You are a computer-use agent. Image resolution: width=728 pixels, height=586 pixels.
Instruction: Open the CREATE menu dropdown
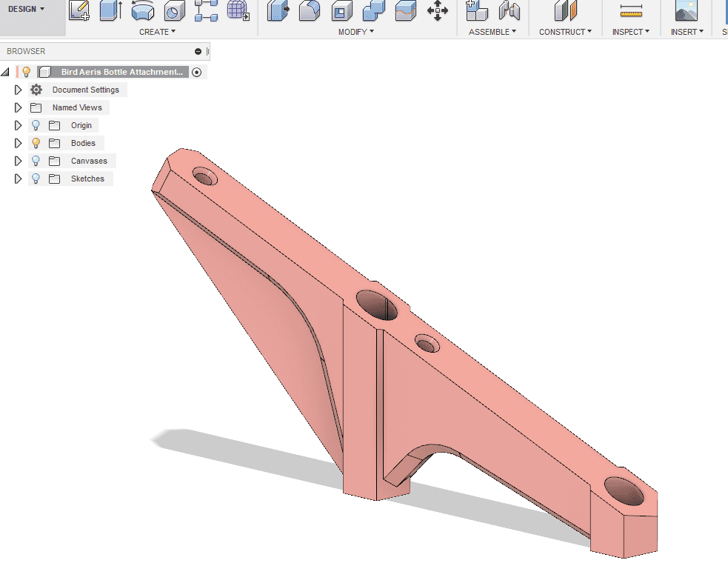pos(157,32)
